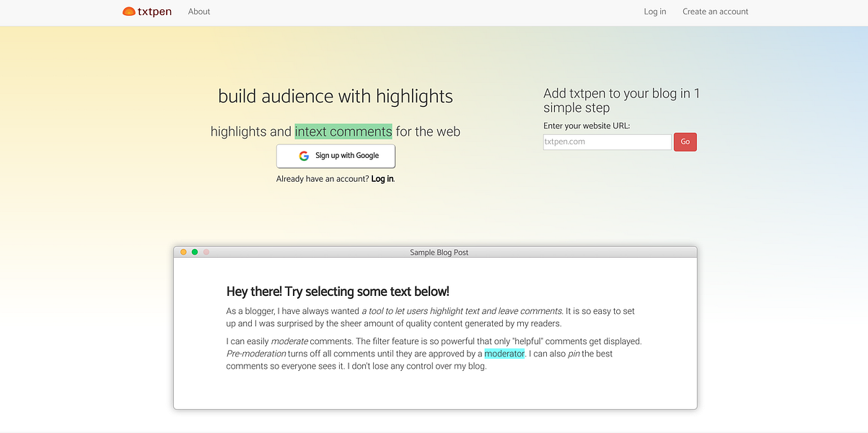Viewport: 868px width, 433px height.
Task: Click italic phrase a tool to let users highlight
Action: coord(462,311)
